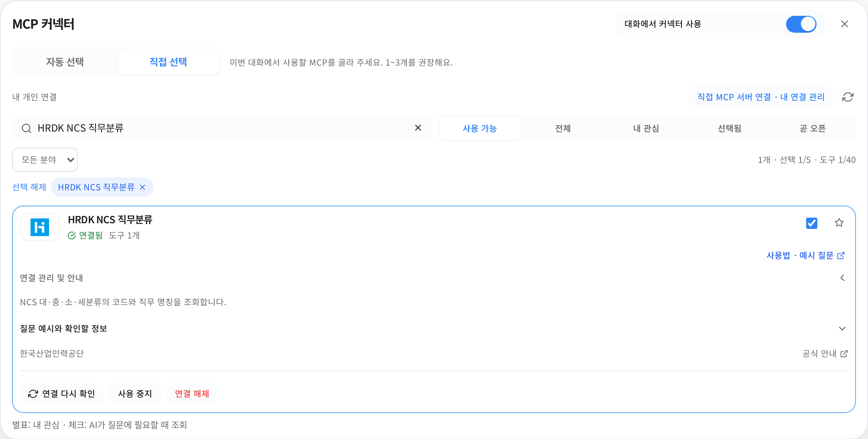Show 전체 filter tab

pos(563,128)
